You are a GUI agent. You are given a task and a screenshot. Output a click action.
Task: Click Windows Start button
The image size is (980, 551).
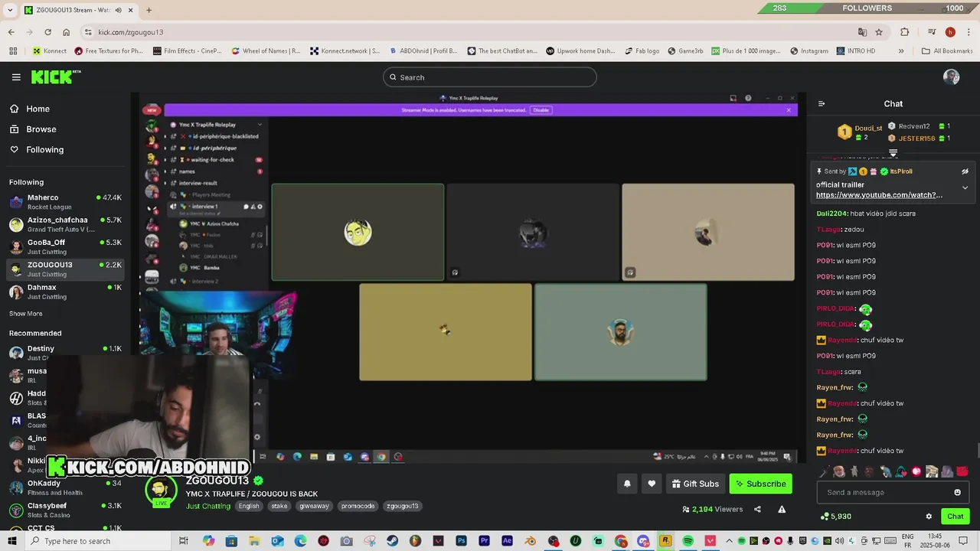[x=12, y=541]
